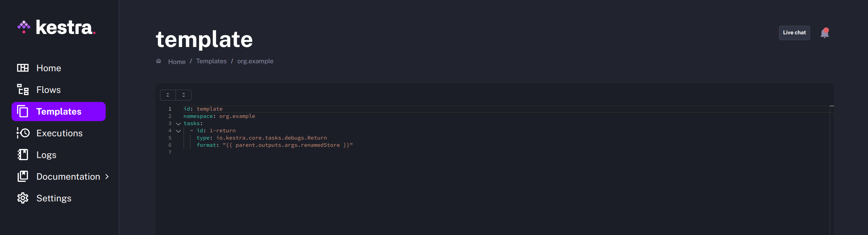868x235 pixels.
Task: Click the Kestra logo icon
Action: click(x=24, y=27)
